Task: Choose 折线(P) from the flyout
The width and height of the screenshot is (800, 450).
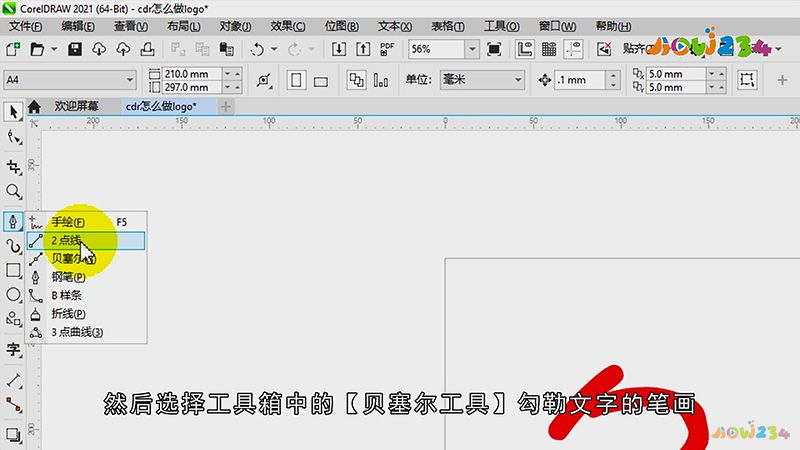Action: (86, 314)
